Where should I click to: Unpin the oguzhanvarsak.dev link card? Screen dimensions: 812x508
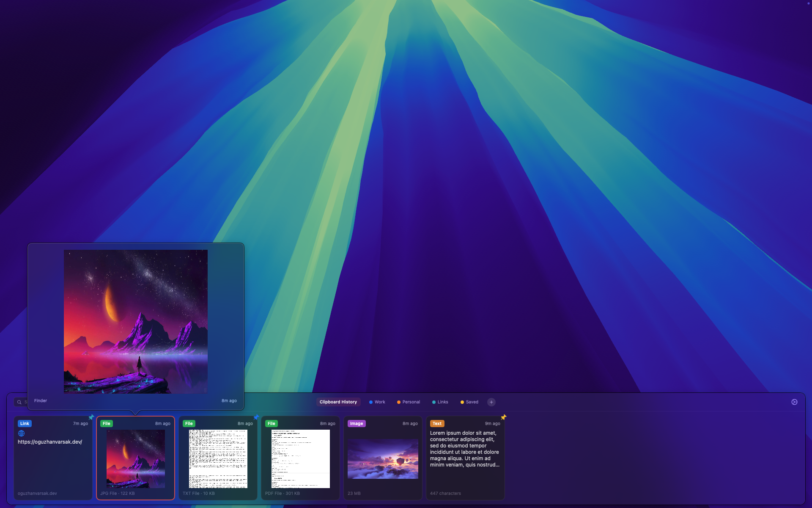91,417
